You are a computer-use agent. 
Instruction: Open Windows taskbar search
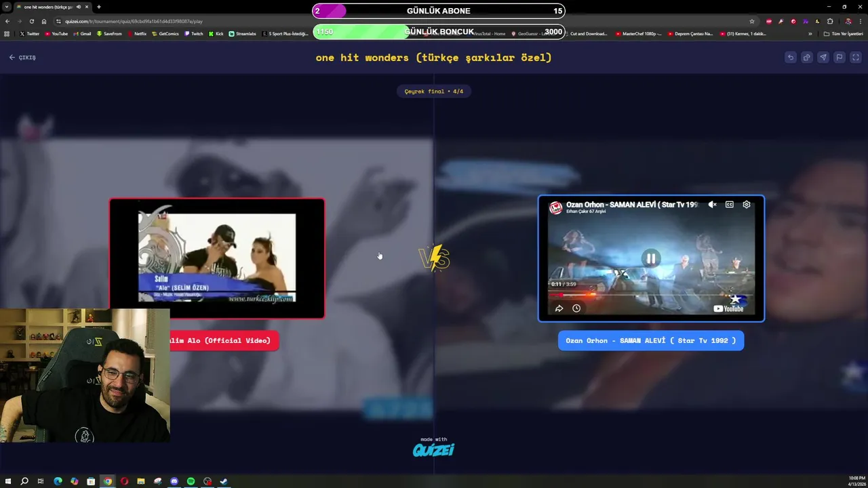(24, 481)
